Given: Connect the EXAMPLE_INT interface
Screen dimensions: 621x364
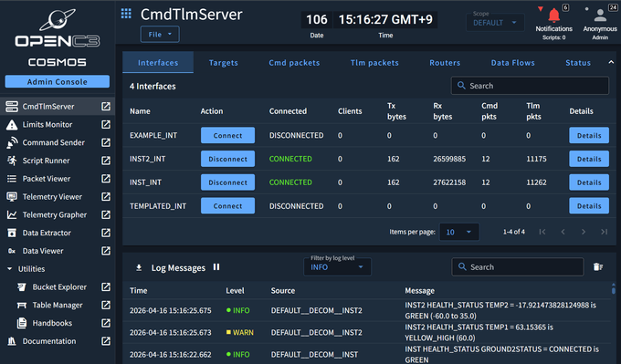Looking at the screenshot, I should (x=227, y=135).
